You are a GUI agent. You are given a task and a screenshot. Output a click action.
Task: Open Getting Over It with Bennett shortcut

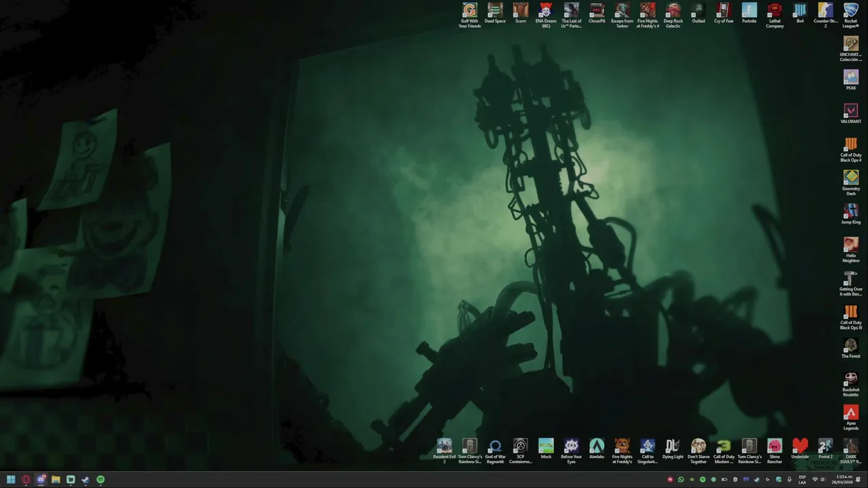(x=851, y=284)
